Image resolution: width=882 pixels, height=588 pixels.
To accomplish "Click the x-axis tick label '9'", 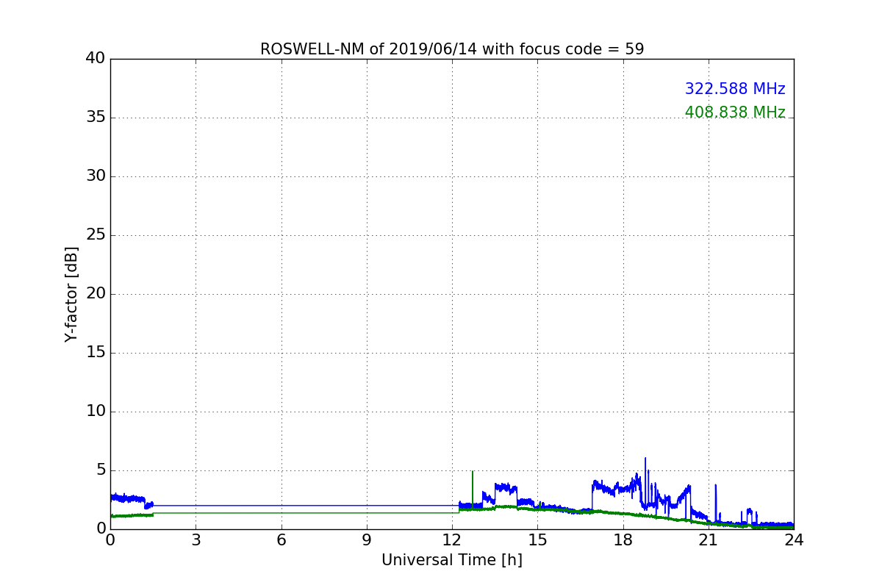I will (x=367, y=540).
